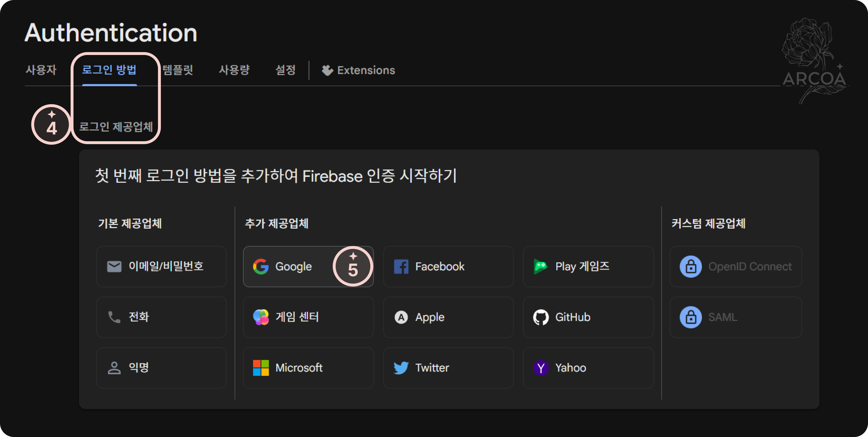Screen dimensions: 868x437
Task: Pick the Facebook provider card
Action: (x=448, y=267)
